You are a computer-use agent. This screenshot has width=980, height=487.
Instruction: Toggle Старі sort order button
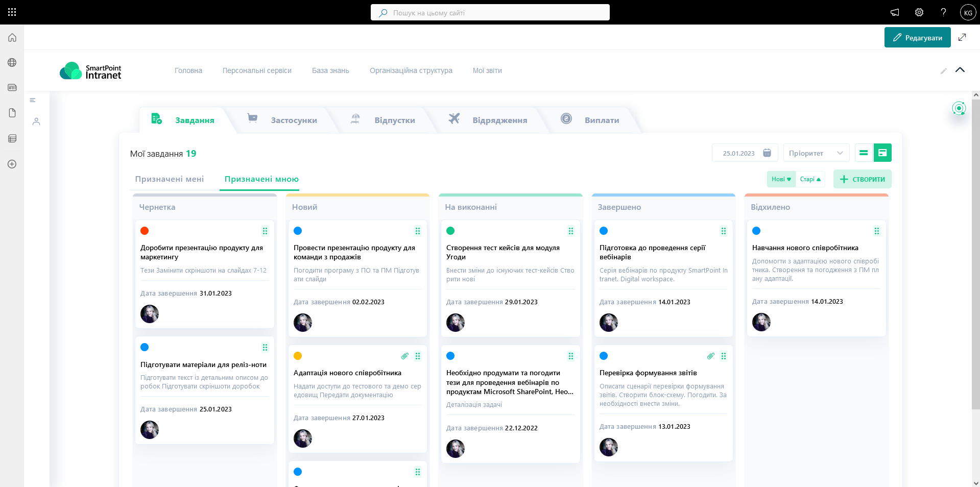tap(810, 179)
